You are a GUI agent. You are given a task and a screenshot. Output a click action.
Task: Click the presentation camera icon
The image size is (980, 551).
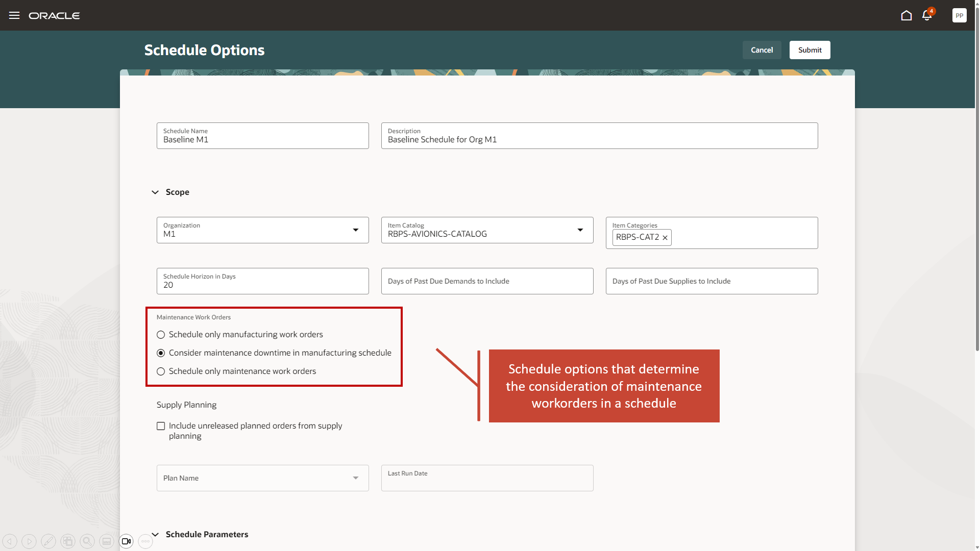pos(126,541)
